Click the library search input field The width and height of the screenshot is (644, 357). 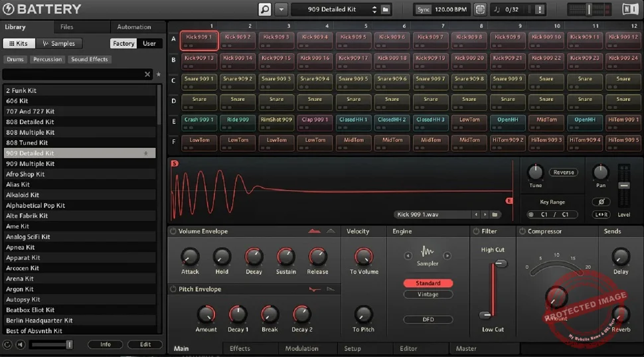(x=73, y=74)
